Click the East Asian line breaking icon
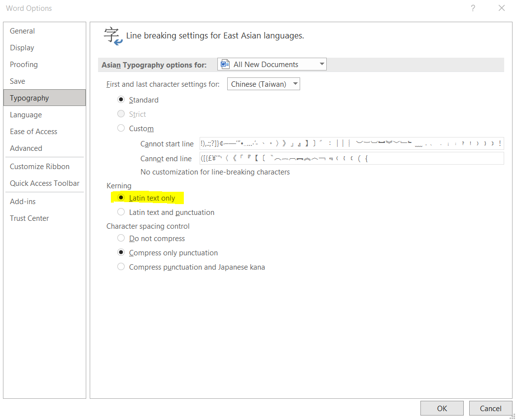 (112, 36)
